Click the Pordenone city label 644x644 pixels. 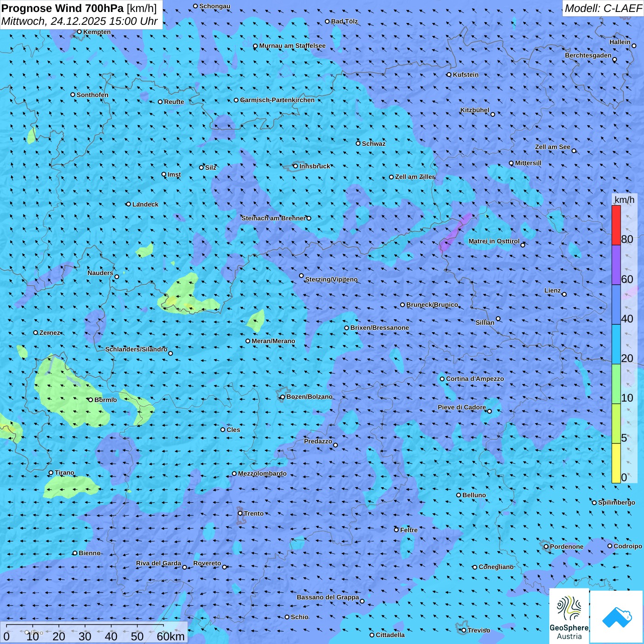pos(567,546)
